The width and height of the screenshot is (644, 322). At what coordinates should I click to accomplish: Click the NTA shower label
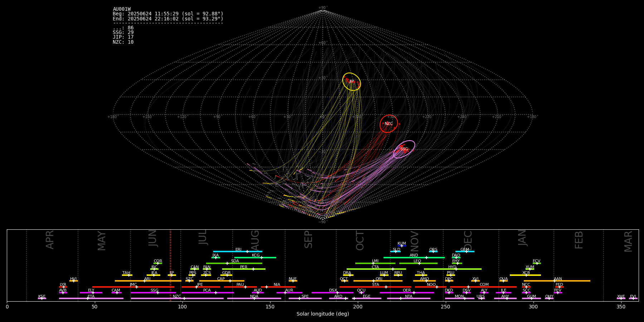409,297
